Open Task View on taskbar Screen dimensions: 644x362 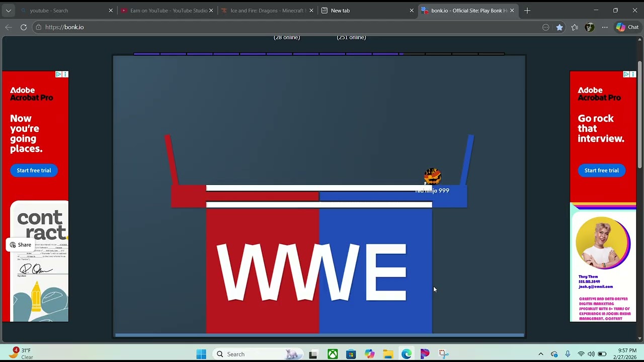click(313, 354)
